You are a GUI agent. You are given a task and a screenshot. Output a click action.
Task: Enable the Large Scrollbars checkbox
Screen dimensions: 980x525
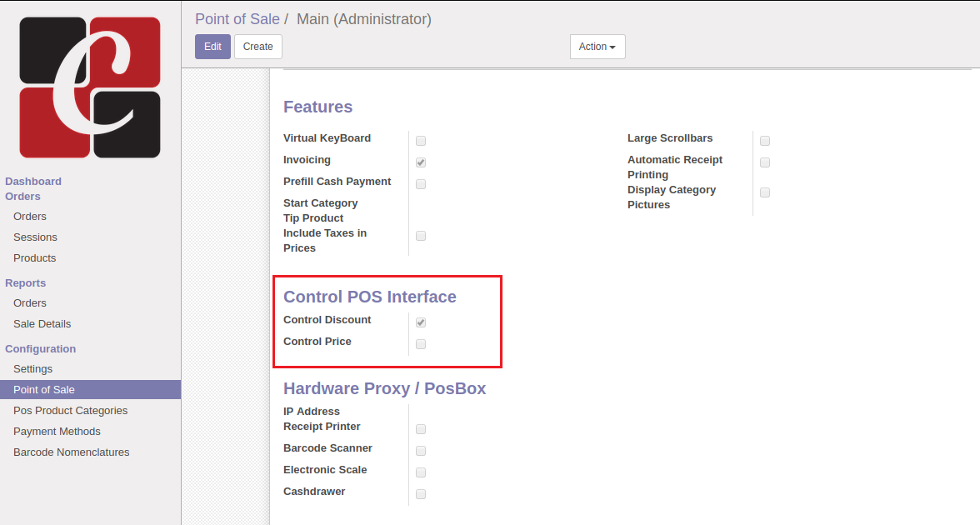pyautogui.click(x=765, y=141)
